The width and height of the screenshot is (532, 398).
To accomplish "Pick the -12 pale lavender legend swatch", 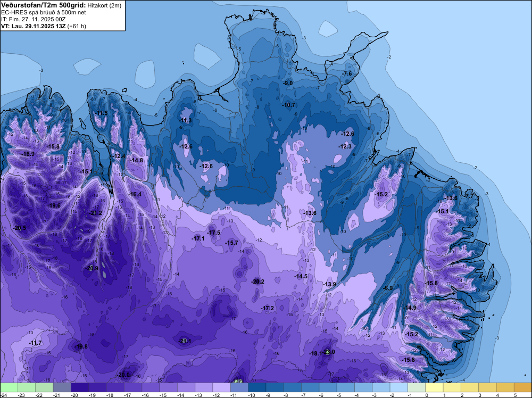I will (221, 387).
